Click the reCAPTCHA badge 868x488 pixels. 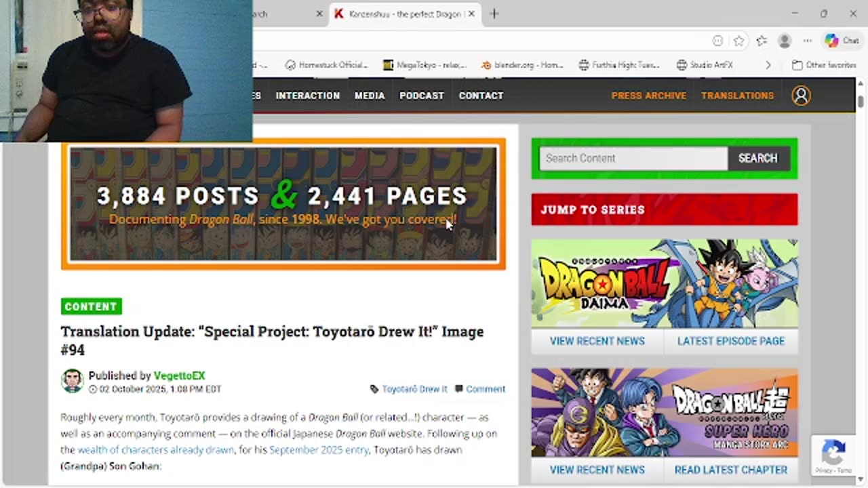833,456
